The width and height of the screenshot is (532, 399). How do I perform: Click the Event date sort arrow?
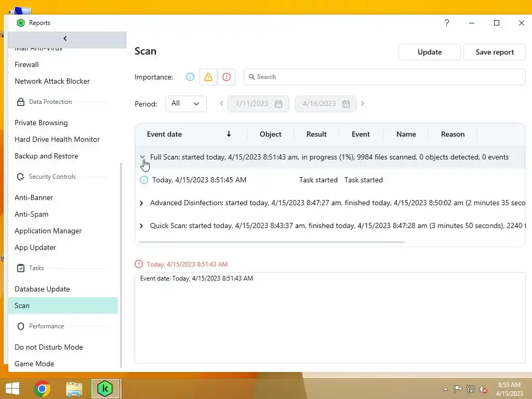tap(229, 134)
